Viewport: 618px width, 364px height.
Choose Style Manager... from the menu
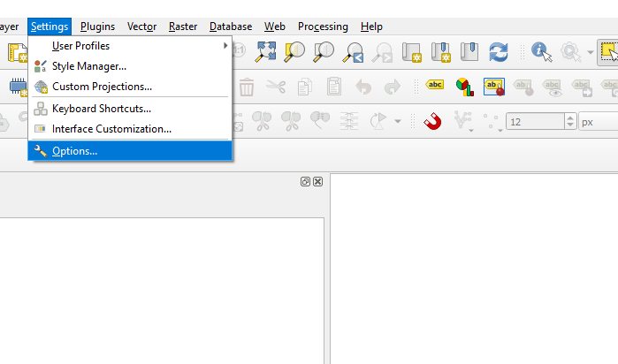(x=88, y=66)
